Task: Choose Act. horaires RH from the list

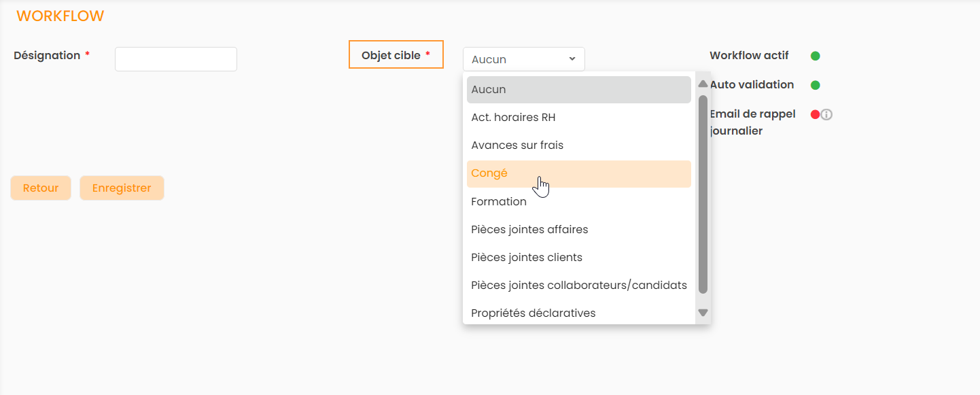Action: click(578, 118)
